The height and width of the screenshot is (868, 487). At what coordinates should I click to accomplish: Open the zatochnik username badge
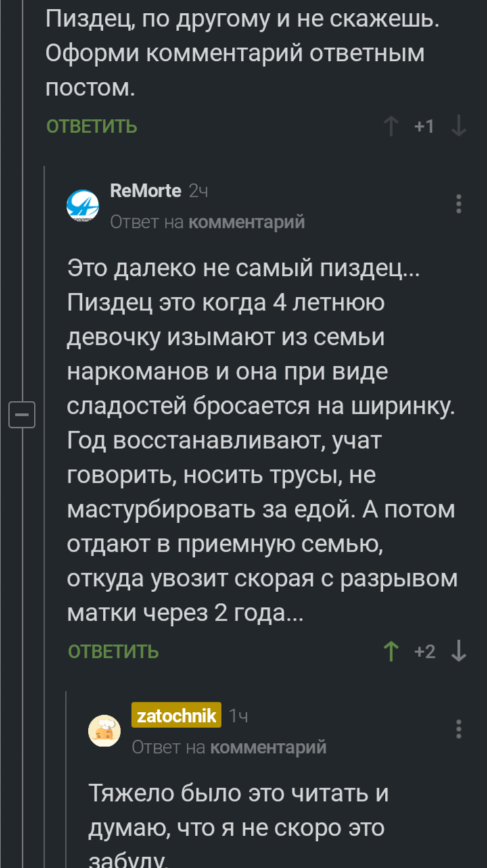176,716
